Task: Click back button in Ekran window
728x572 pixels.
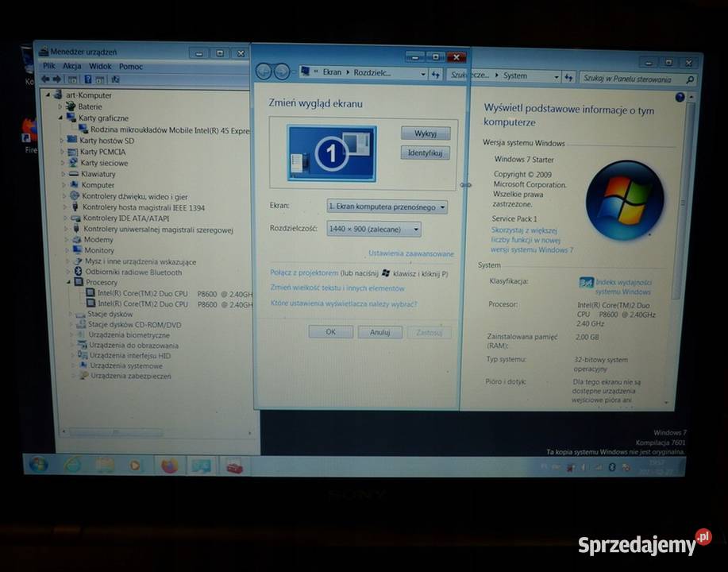Action: (264, 71)
